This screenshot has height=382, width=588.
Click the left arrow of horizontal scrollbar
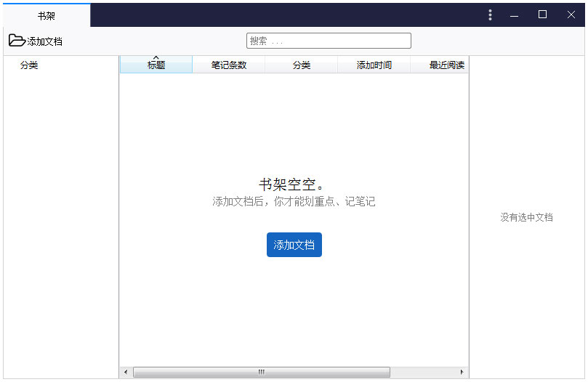tap(126, 373)
